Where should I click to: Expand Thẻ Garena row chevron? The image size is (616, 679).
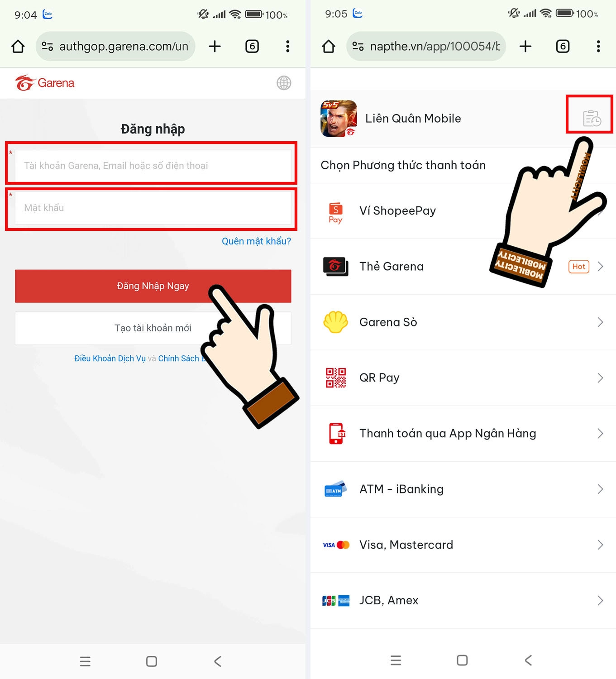(601, 267)
